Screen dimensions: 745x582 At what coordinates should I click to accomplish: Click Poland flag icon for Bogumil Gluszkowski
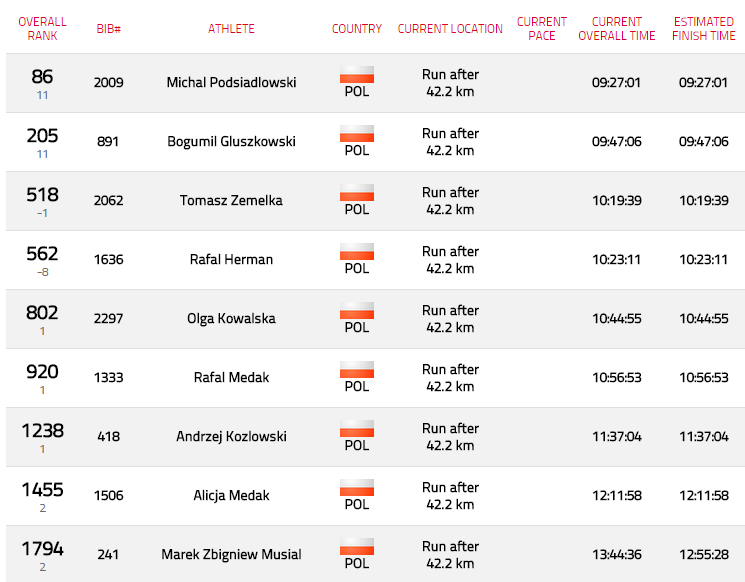[x=357, y=134]
